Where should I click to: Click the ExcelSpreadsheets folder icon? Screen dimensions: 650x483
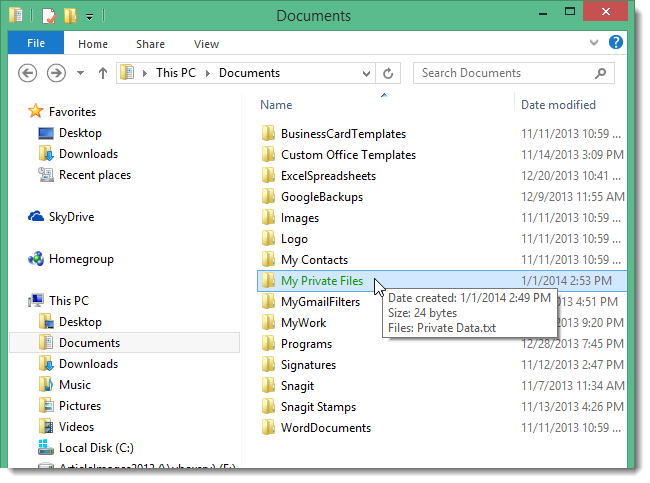click(x=268, y=176)
